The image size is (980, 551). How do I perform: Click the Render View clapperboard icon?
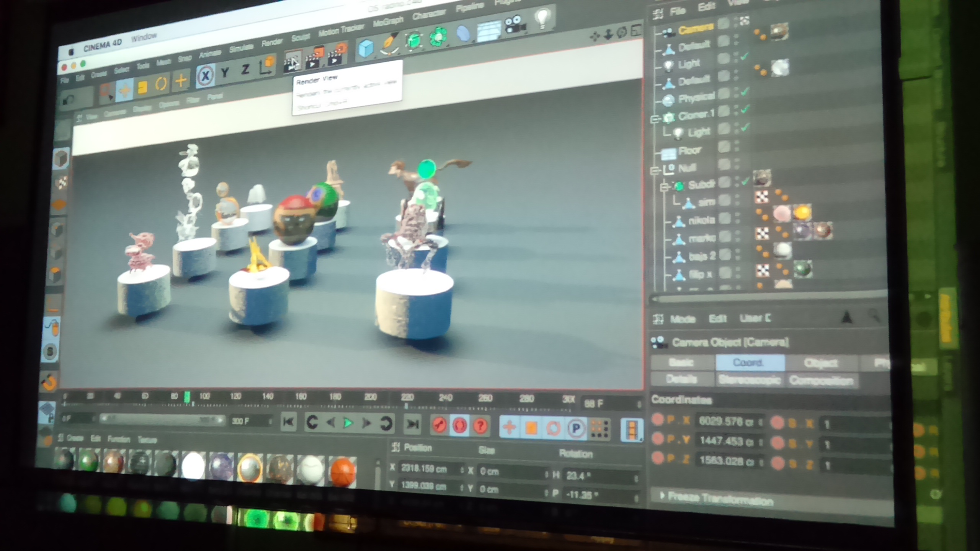pyautogui.click(x=293, y=62)
